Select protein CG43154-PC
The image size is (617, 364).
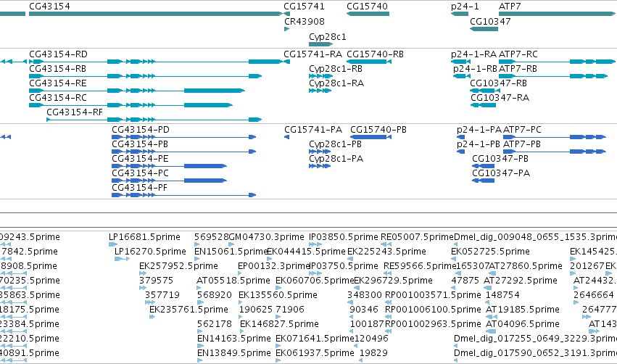[140, 173]
